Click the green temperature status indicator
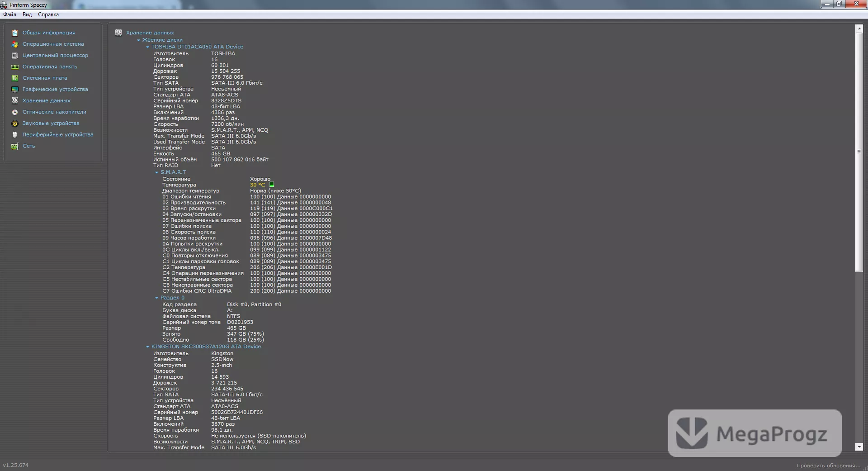Screen dimensions: 868x471 (x=272, y=185)
